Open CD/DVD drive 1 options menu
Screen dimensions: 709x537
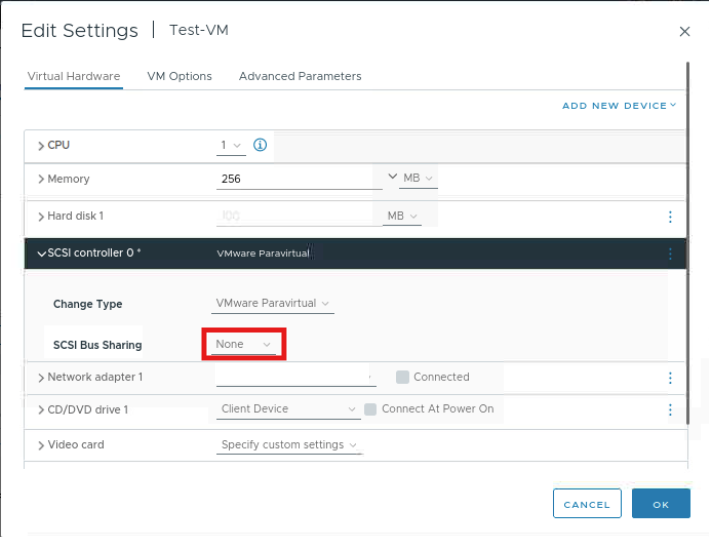point(670,410)
